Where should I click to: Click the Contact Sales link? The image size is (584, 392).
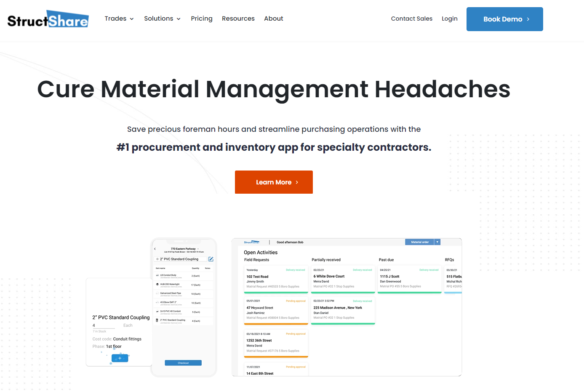[411, 19]
